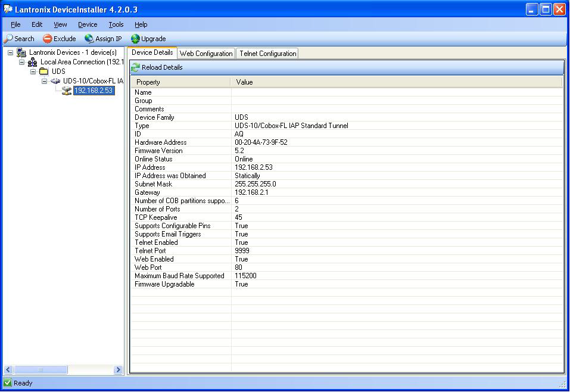Click the Device Family value UDS
570x392 pixels.
[241, 117]
